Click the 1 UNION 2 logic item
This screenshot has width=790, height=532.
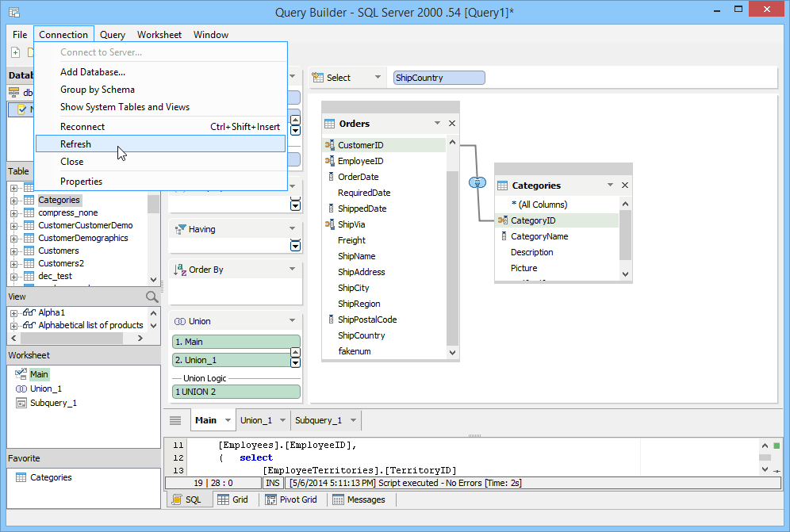tap(236, 392)
